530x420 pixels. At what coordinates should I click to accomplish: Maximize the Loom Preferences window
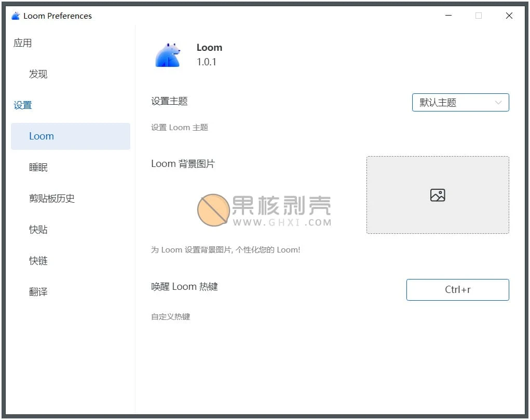click(x=478, y=16)
